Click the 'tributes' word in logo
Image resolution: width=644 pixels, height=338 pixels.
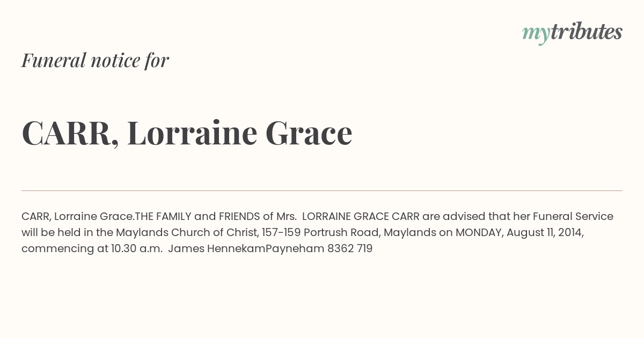pyautogui.click(x=587, y=32)
